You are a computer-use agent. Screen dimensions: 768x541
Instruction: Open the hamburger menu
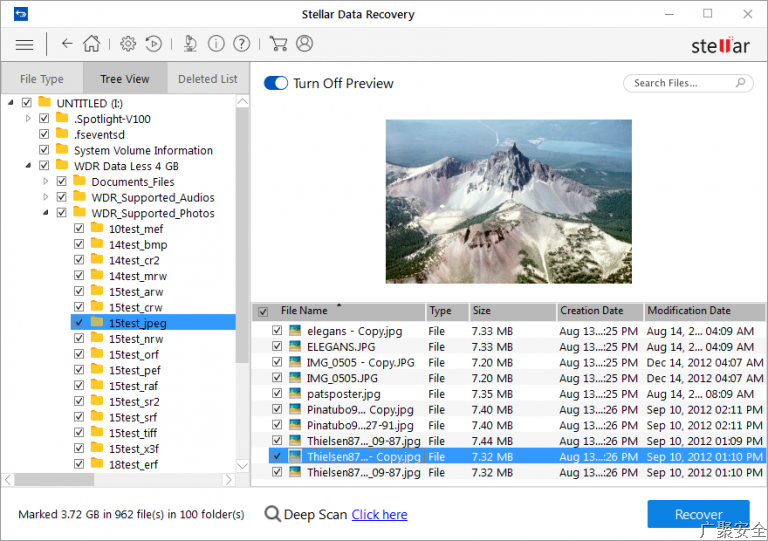pyautogui.click(x=24, y=44)
